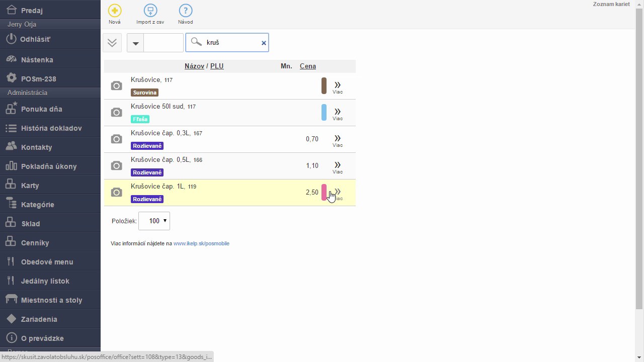
Task: Expand Viac for Krušovice čap. 0,3L
Action: tap(338, 140)
